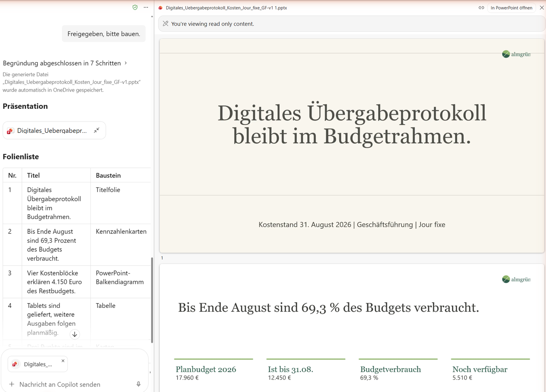Viewport: 546px width, 392px height.
Task: Click the 'Kostenstand 31. August 2026' subtitle
Action: point(352,224)
